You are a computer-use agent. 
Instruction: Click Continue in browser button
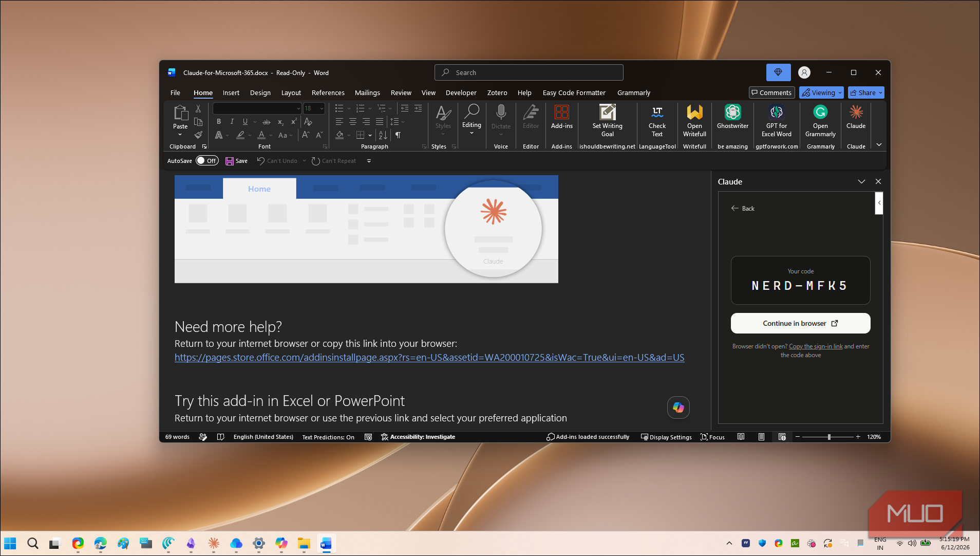tap(800, 323)
